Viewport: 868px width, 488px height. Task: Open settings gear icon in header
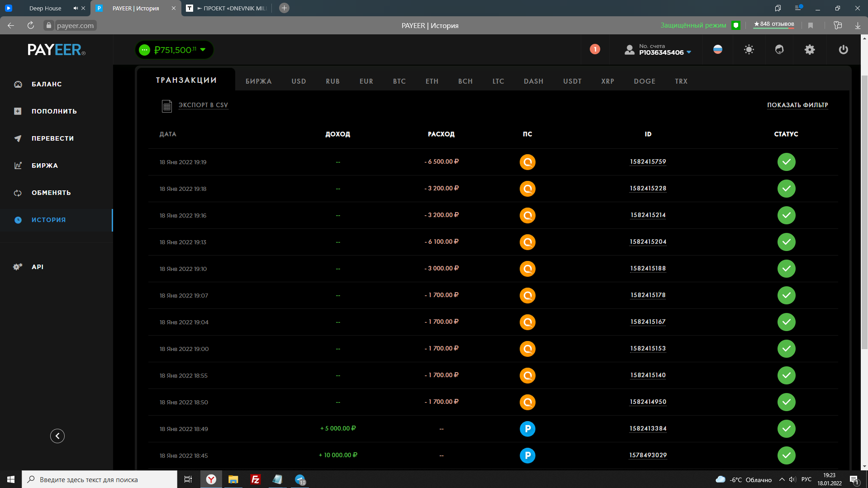click(810, 50)
